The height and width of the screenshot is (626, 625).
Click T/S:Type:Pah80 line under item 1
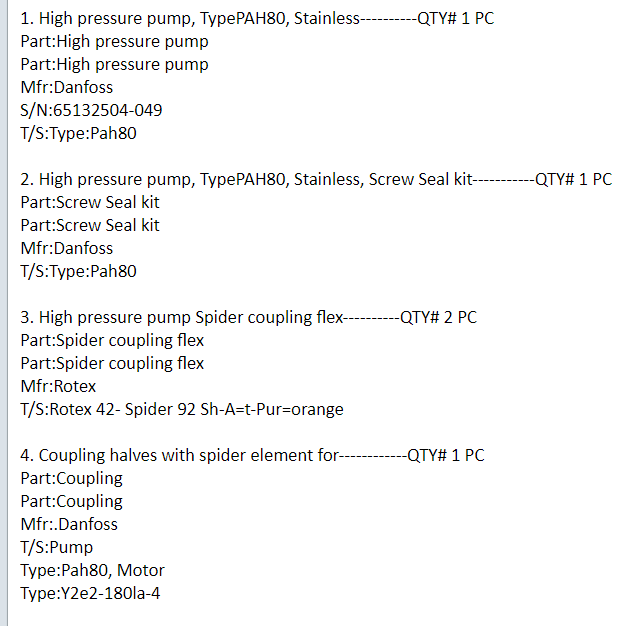click(x=78, y=133)
